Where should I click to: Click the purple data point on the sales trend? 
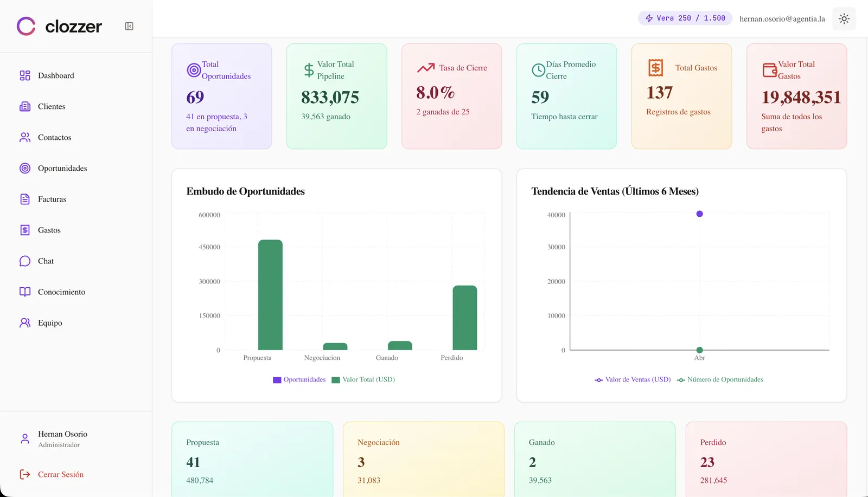[700, 214]
